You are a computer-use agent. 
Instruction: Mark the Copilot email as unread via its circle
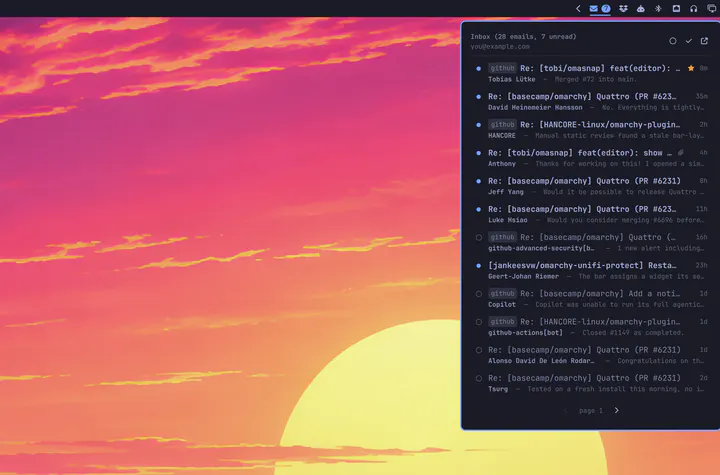click(478, 294)
